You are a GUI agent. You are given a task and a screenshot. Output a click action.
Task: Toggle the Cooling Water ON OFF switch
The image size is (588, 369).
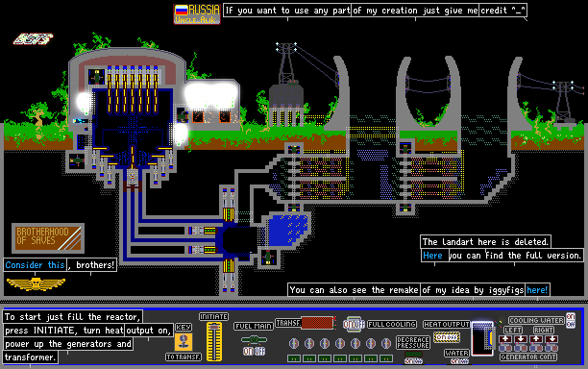tap(571, 320)
